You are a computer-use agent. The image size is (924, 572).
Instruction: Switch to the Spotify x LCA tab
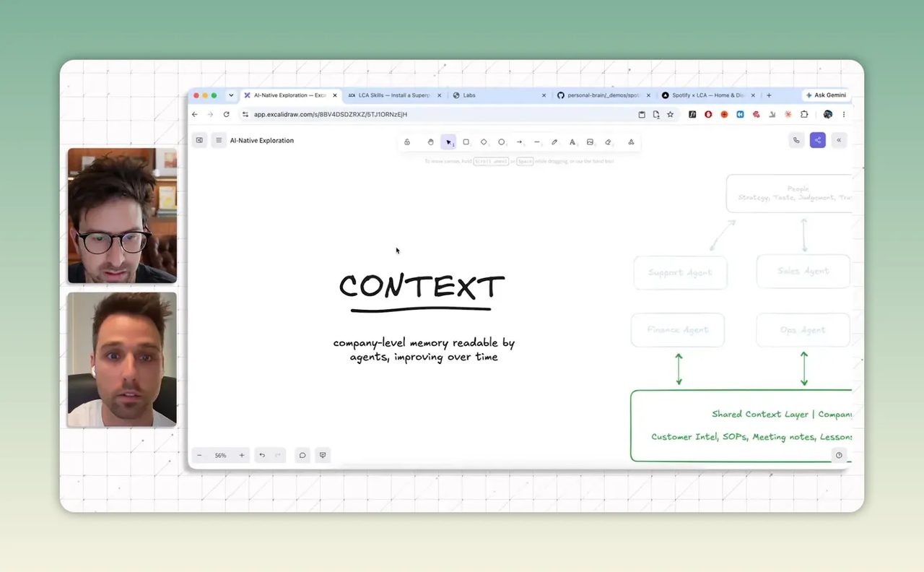707,95
